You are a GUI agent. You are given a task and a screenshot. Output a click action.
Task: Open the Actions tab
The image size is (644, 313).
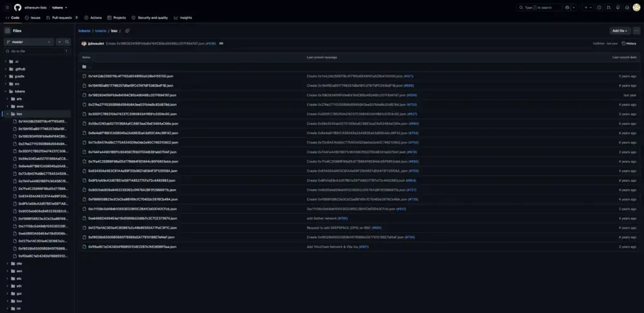coord(93,18)
